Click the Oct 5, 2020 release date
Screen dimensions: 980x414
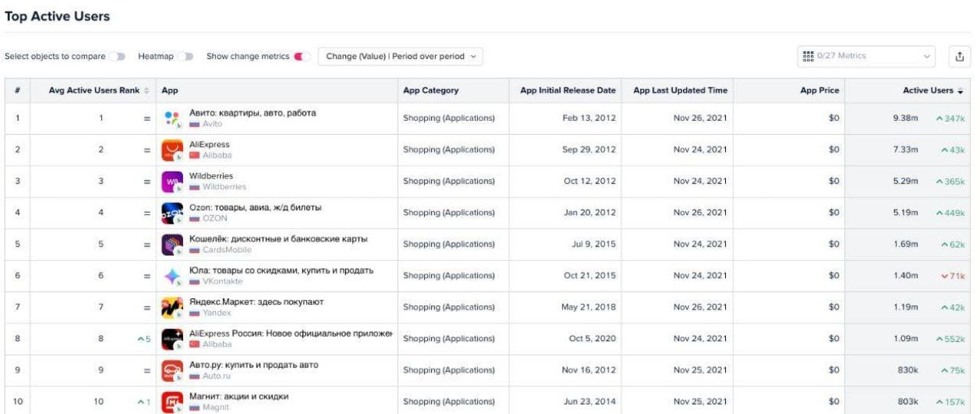pos(592,338)
